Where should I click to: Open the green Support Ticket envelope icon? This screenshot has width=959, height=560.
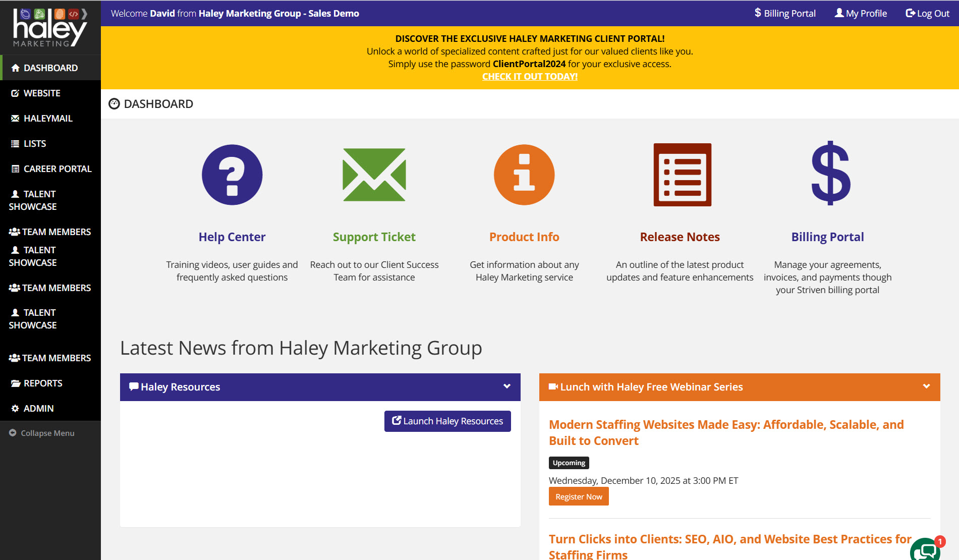tap(374, 175)
